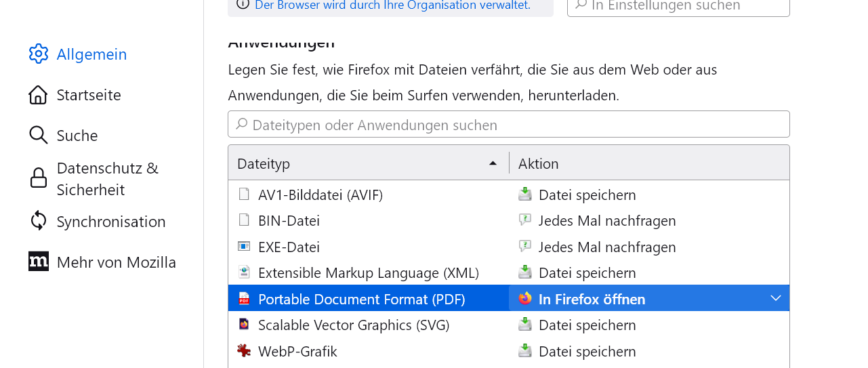Click the Mozilla logo icon
868x368 pixels.
click(39, 262)
